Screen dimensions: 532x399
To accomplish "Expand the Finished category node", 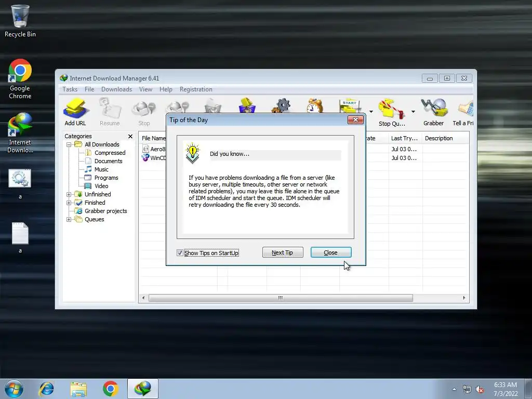I will point(69,203).
